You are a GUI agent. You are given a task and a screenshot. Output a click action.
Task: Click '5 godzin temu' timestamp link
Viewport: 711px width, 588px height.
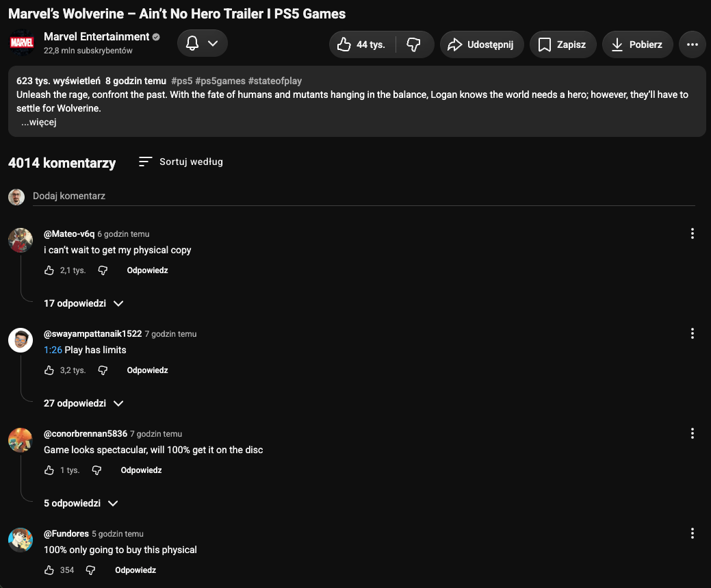tap(118, 534)
